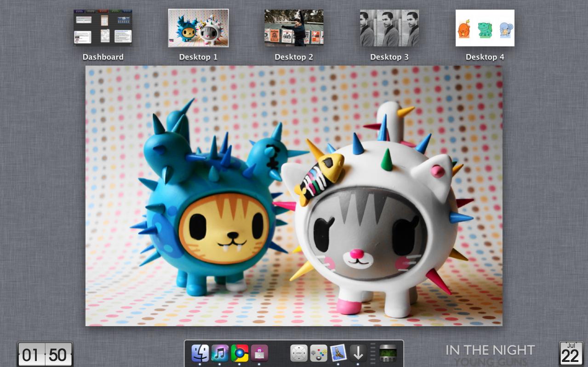Click the Jul 22 calendar widget
588x367 pixels.
[x=571, y=354]
